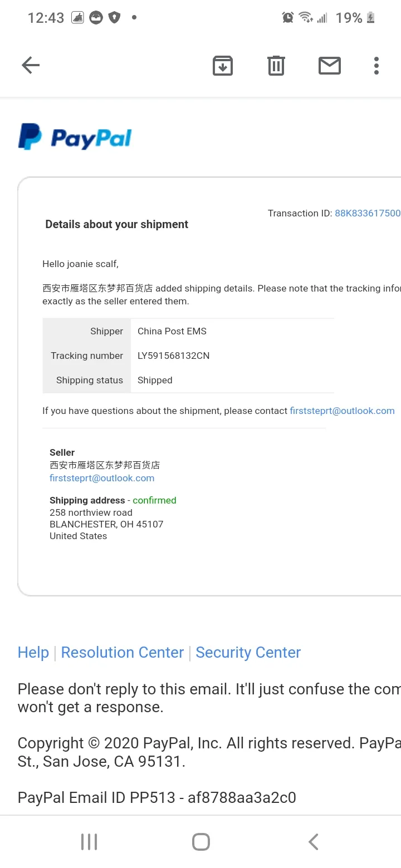The width and height of the screenshot is (401, 868).
Task: Open the Transaction ID link
Action: [368, 213]
